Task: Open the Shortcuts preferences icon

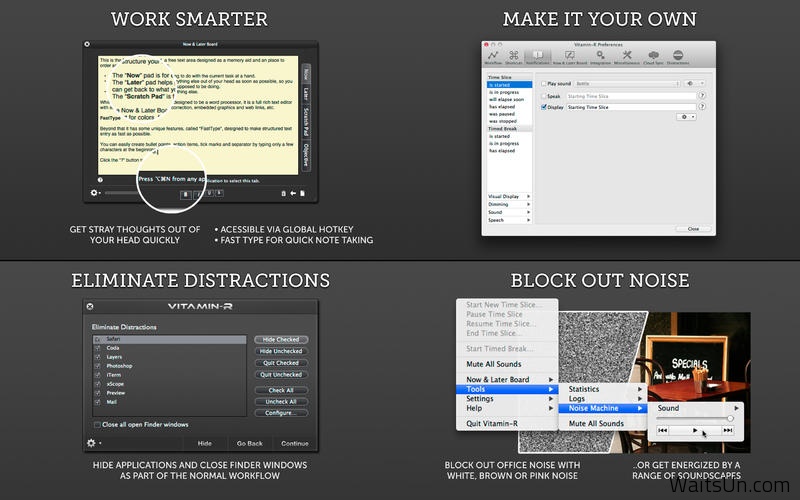Action: (x=514, y=55)
